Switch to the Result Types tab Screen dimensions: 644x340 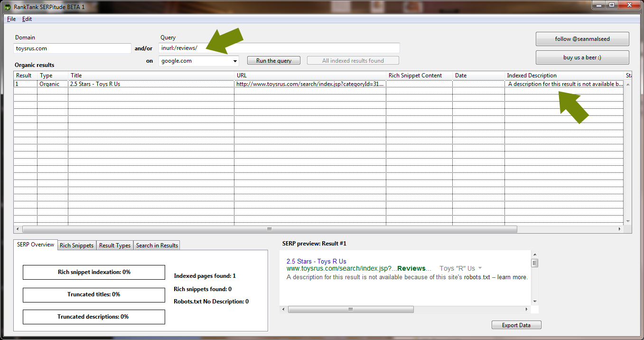pos(115,246)
